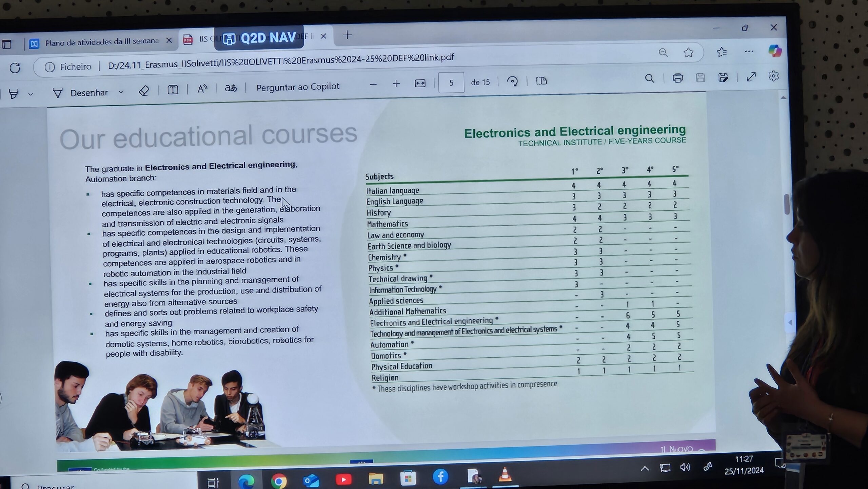Viewport: 868px width, 489px height.
Task: Add this page to favorites with the star
Action: click(688, 53)
